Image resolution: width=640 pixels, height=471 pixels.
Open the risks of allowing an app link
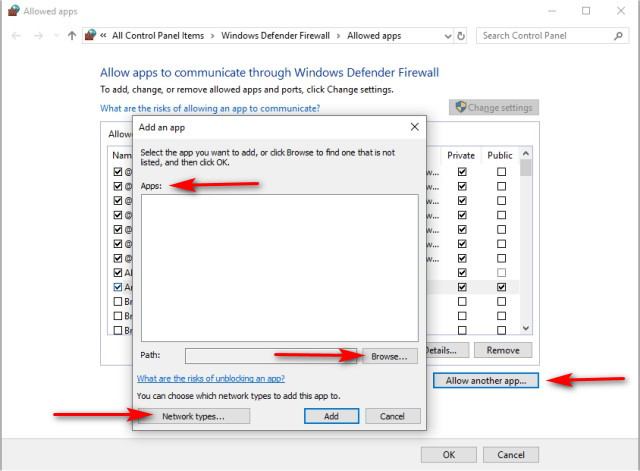coord(210,109)
